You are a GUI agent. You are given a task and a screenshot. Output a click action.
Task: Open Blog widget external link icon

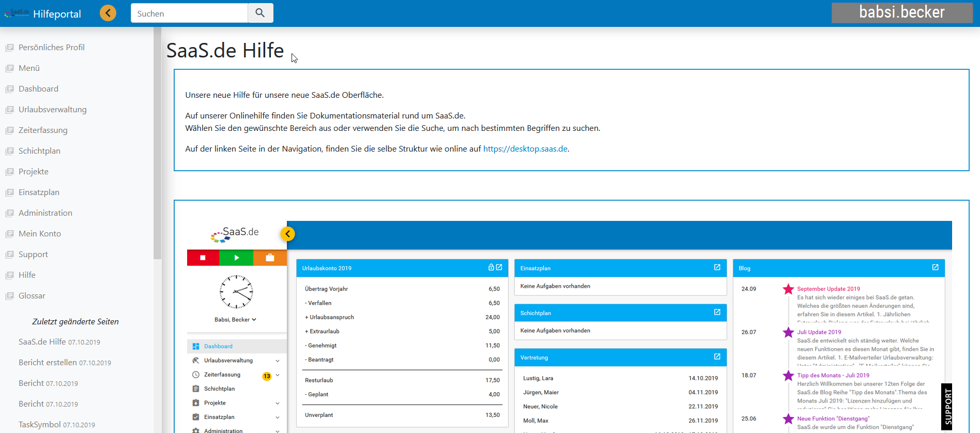point(936,267)
